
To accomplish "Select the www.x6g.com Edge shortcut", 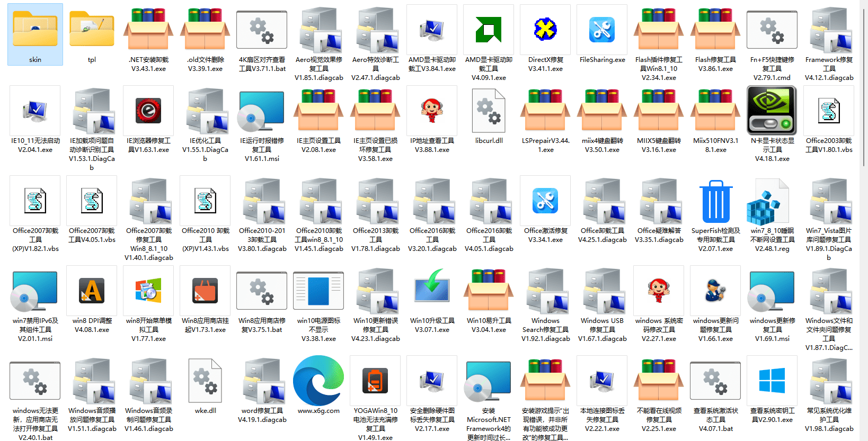I will pyautogui.click(x=318, y=381).
